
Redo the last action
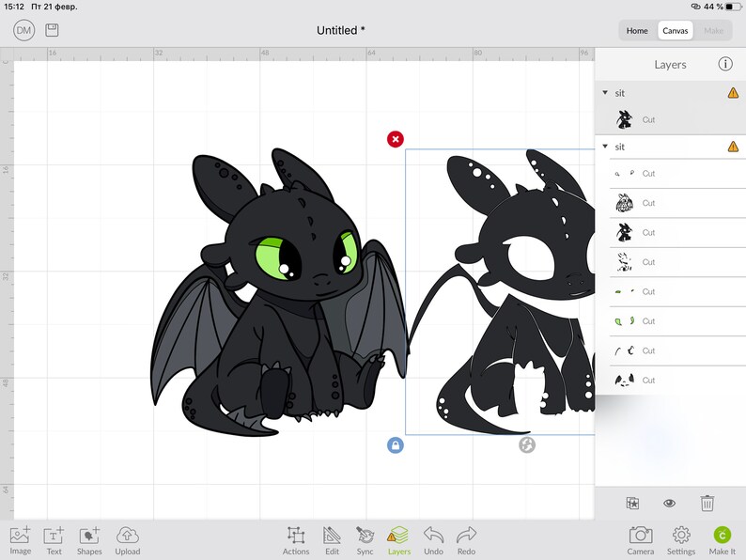click(x=466, y=540)
